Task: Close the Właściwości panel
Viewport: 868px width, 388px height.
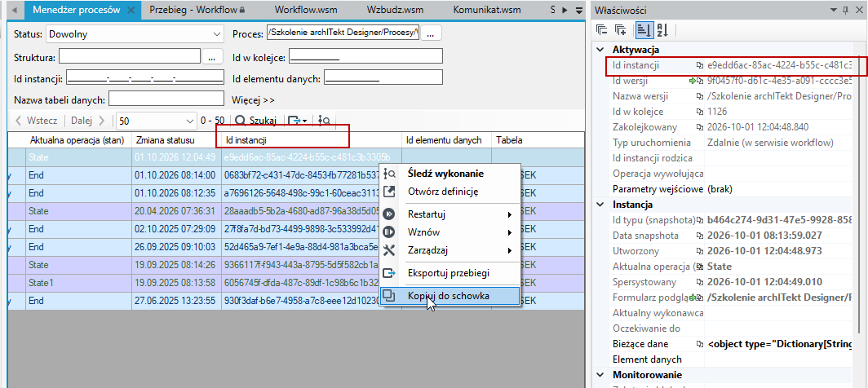Action: click(x=857, y=10)
